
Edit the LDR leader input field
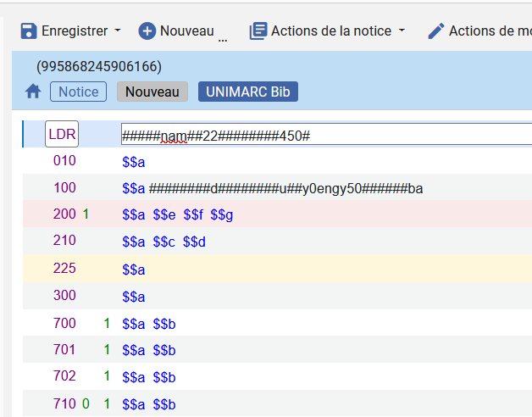point(326,135)
